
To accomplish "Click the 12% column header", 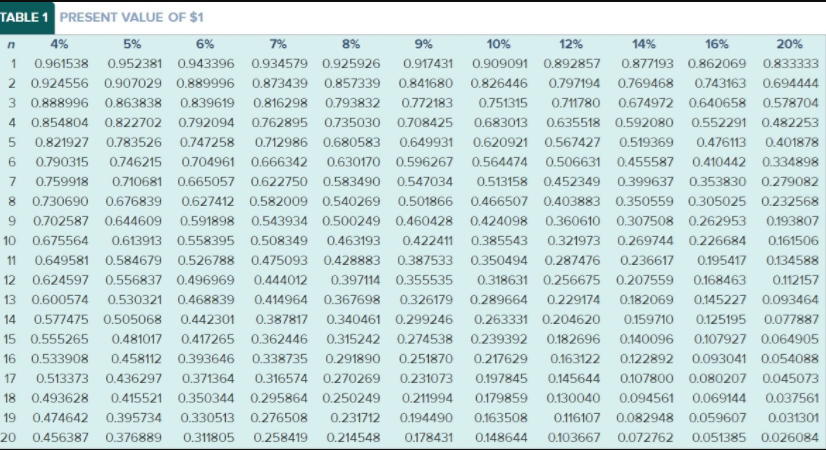I will [x=571, y=44].
